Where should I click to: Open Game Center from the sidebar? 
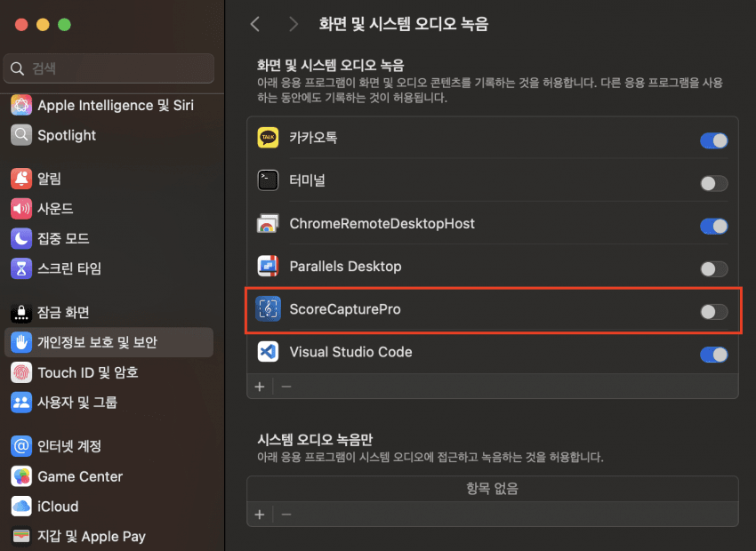coord(79,476)
